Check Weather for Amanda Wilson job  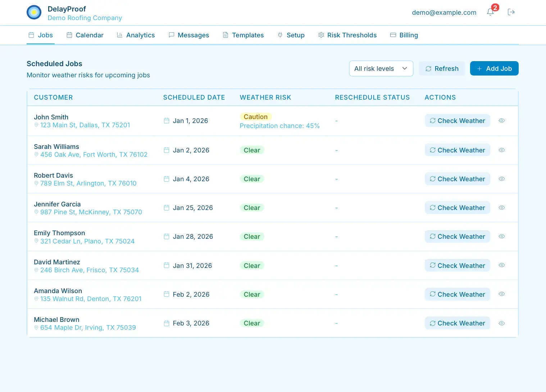(457, 294)
